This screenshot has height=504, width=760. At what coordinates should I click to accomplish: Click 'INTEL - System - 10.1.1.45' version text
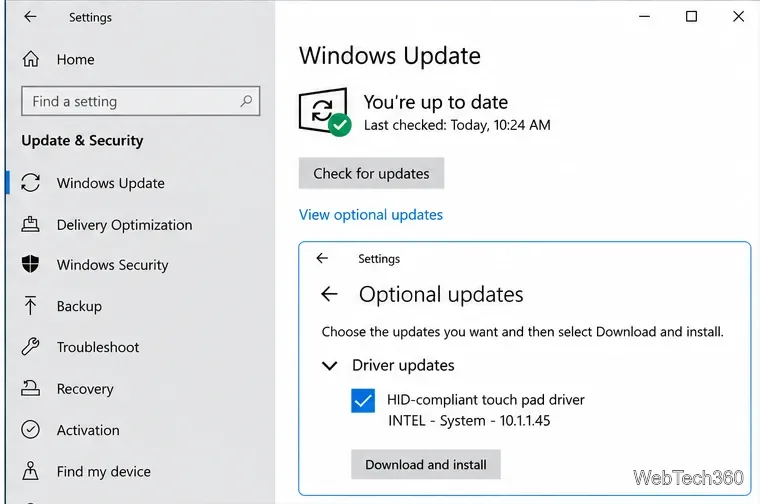(469, 421)
